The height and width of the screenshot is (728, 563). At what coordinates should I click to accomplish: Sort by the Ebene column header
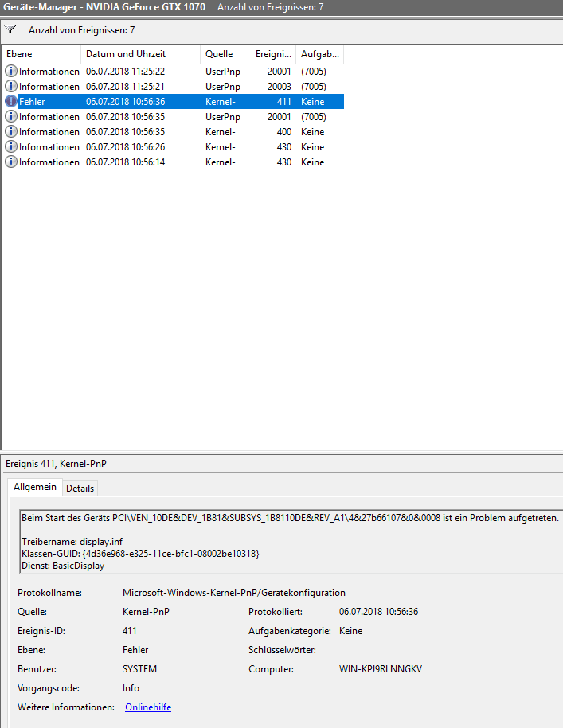coord(41,54)
